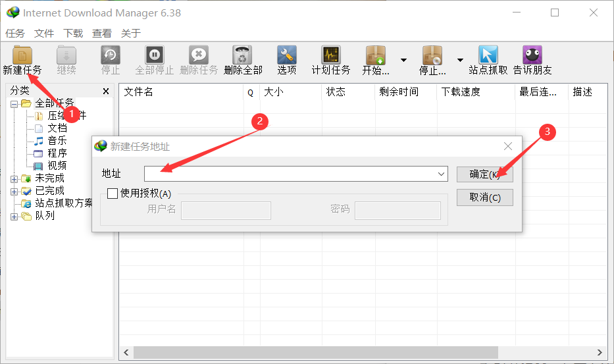The height and width of the screenshot is (364, 614).
Task: Sort by 描述 column header
Action: click(588, 92)
